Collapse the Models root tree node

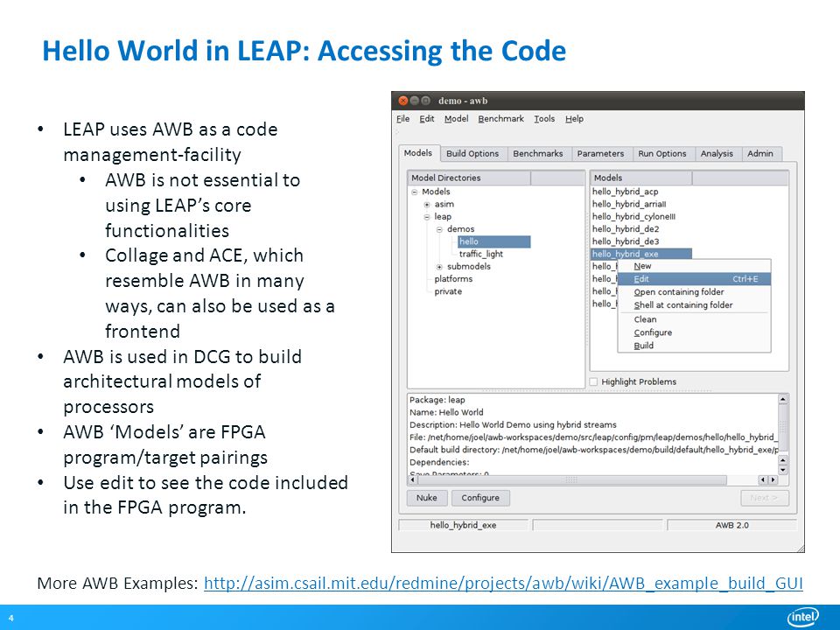pos(414,192)
